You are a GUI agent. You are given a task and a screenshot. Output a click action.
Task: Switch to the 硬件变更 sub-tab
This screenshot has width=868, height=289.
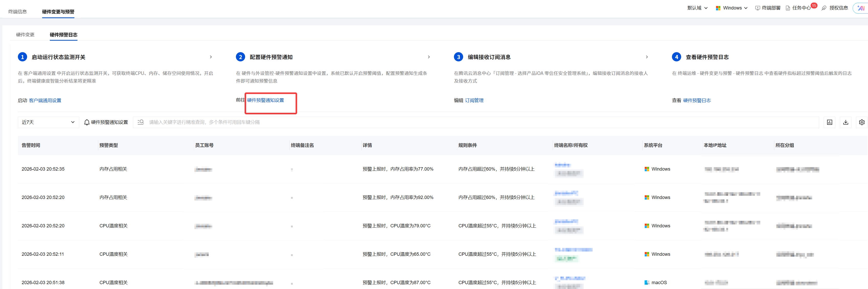tap(25, 35)
